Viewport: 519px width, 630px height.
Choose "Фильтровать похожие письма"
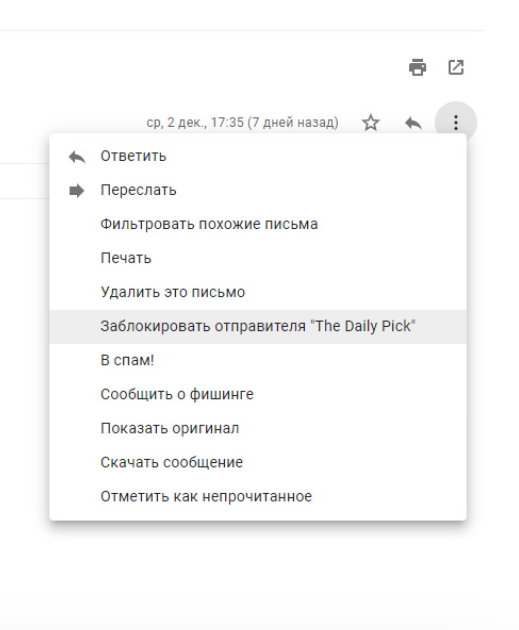point(257,224)
